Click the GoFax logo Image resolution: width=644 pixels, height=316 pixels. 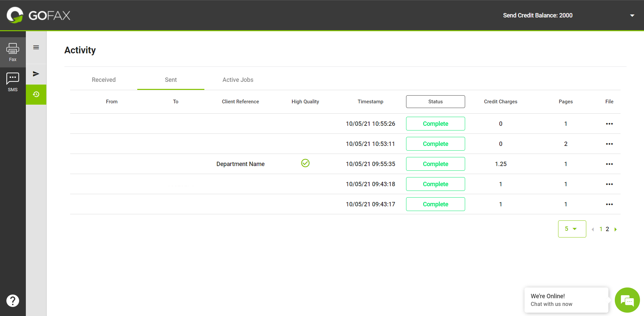pos(39,15)
